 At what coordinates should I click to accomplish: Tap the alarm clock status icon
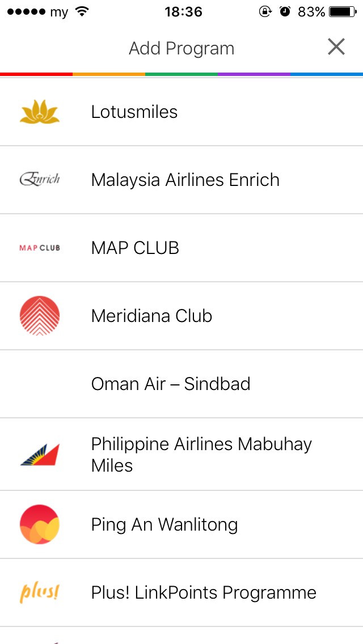tap(285, 12)
